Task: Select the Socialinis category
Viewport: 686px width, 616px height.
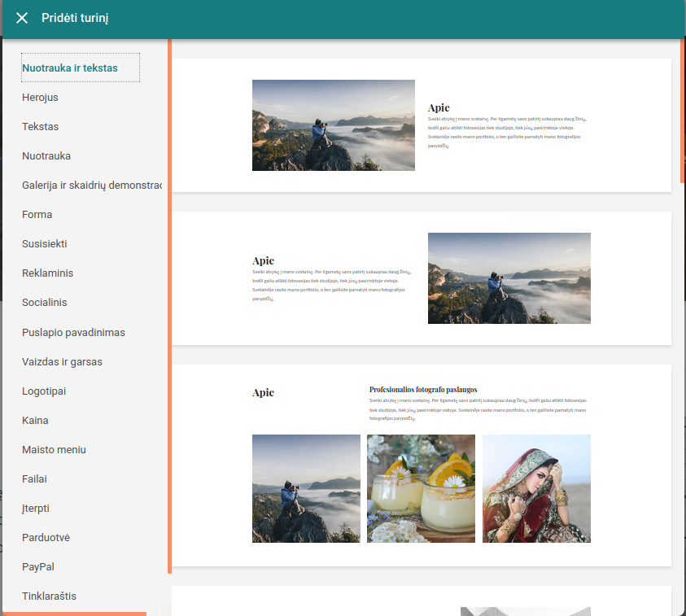Action: click(x=45, y=303)
